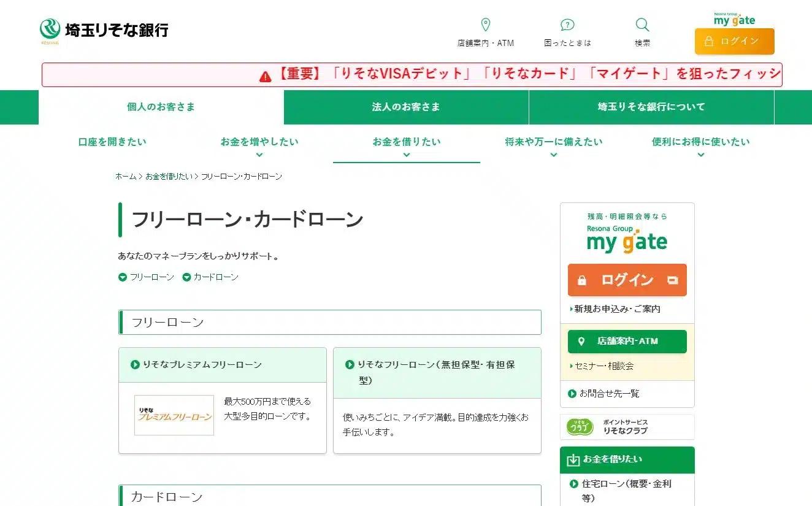The image size is (812, 506).
Task: Click the Saitama Resona Bank logo
Action: 104,31
